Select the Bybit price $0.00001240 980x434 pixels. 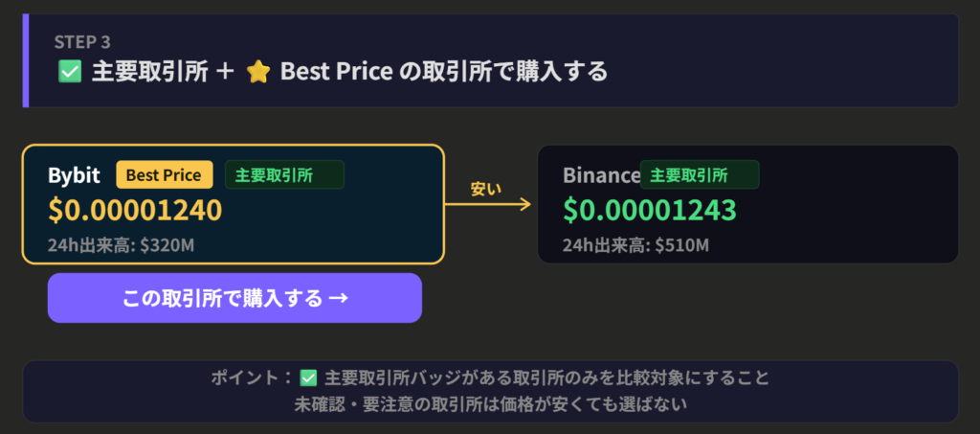point(135,210)
